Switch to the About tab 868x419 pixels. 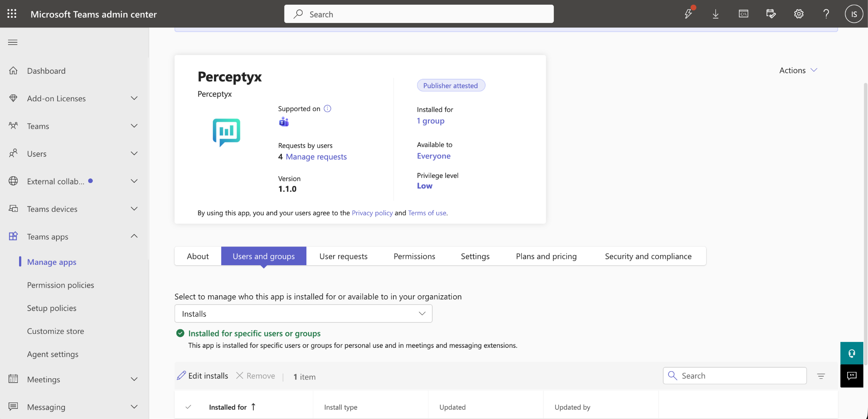pos(198,256)
